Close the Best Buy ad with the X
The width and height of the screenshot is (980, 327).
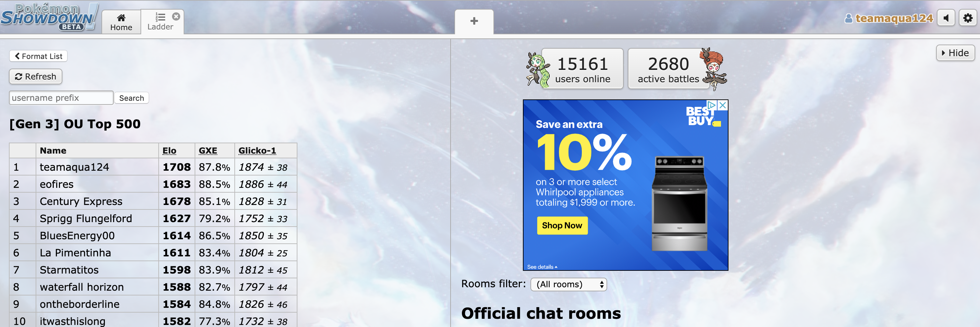coord(722,105)
